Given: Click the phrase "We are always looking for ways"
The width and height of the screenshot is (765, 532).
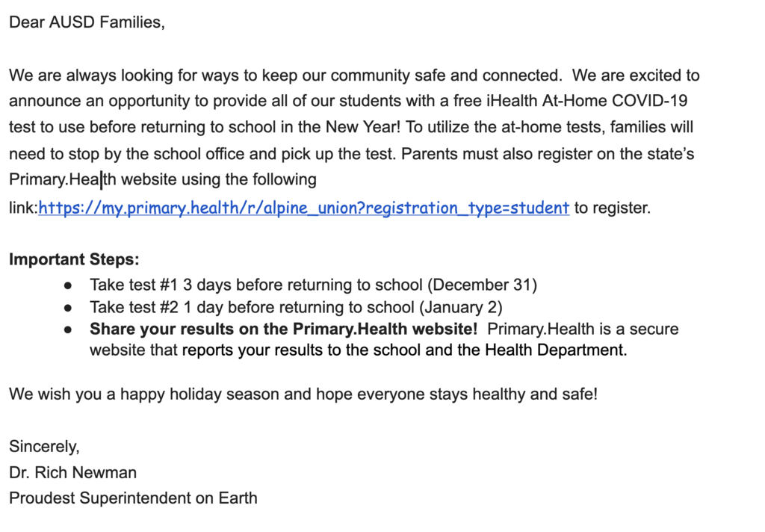Looking at the screenshot, I should click(x=114, y=75).
